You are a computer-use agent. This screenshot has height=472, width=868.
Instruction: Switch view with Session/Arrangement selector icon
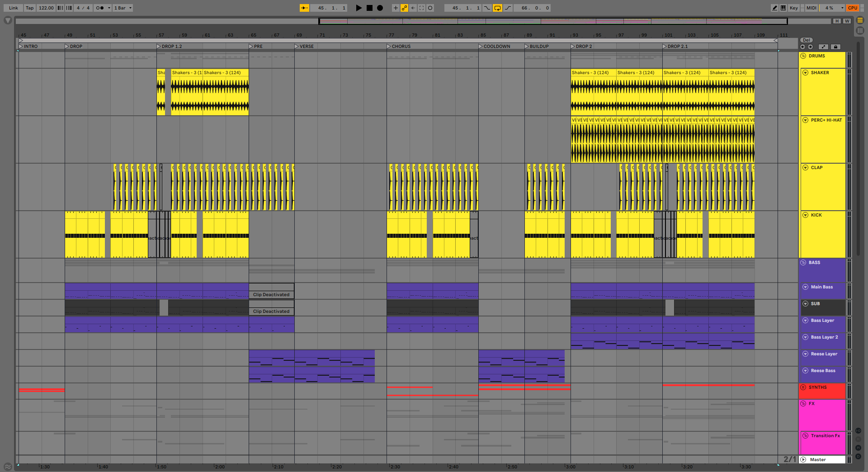click(x=860, y=20)
